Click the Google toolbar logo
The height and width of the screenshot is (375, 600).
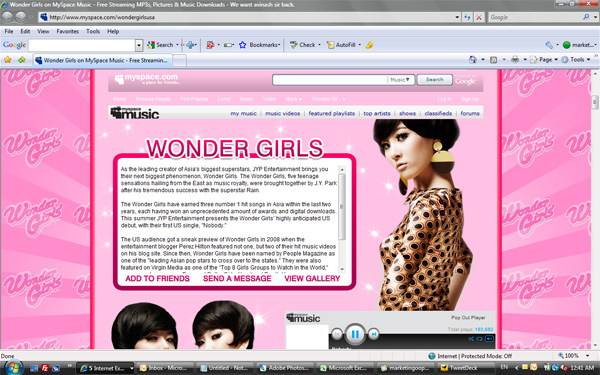[x=14, y=45]
